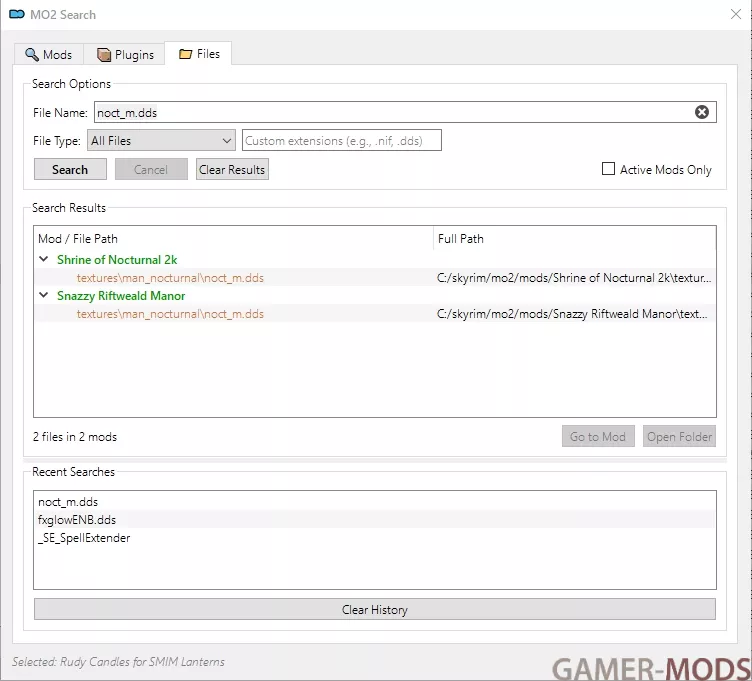
Task: Collapse the Snazzy Riftweald Manor group
Action: point(44,296)
